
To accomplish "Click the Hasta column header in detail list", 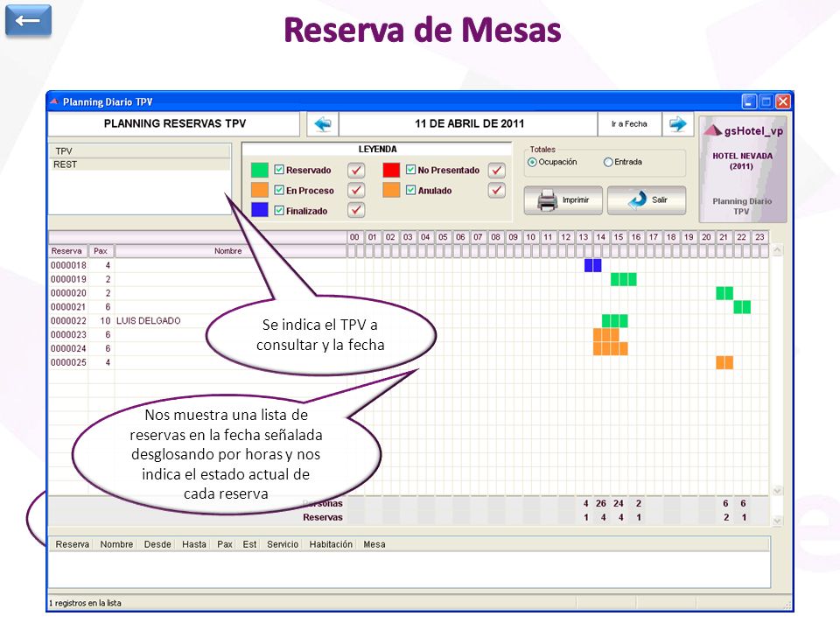I will [194, 544].
